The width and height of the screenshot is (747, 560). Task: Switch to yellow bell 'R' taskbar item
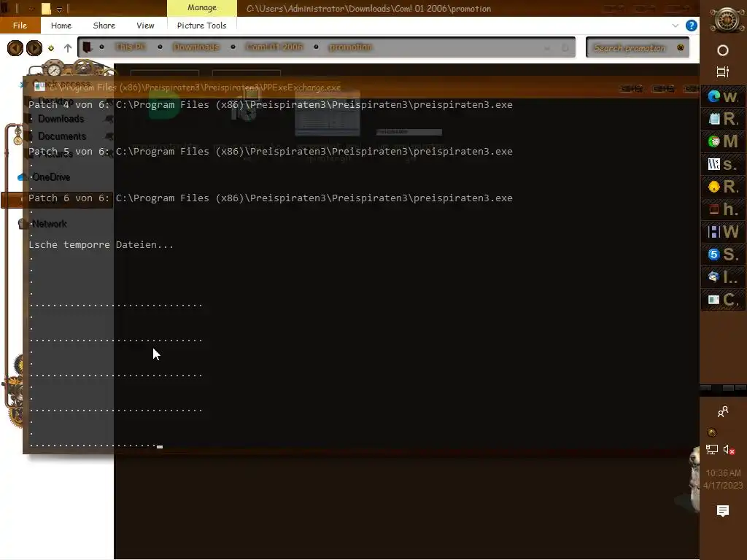tap(723, 187)
